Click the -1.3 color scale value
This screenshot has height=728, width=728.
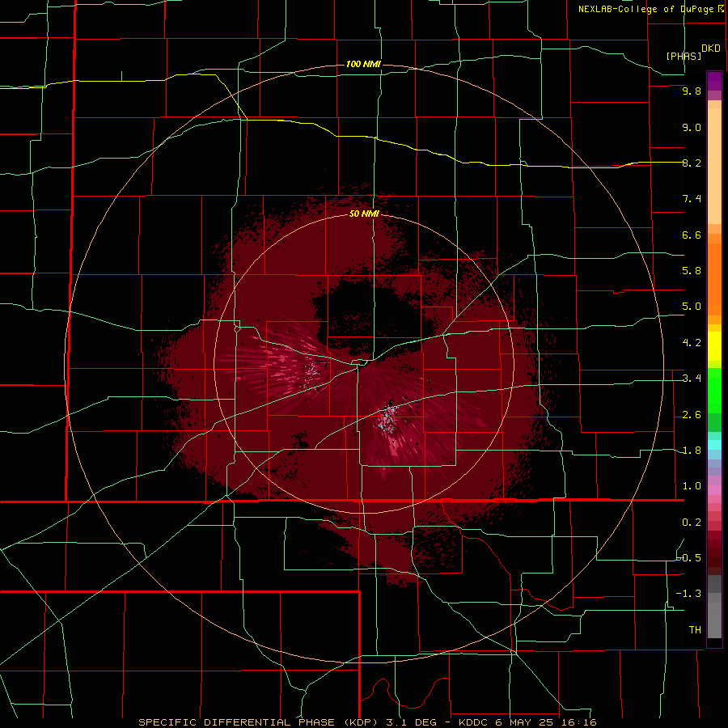pyautogui.click(x=689, y=594)
